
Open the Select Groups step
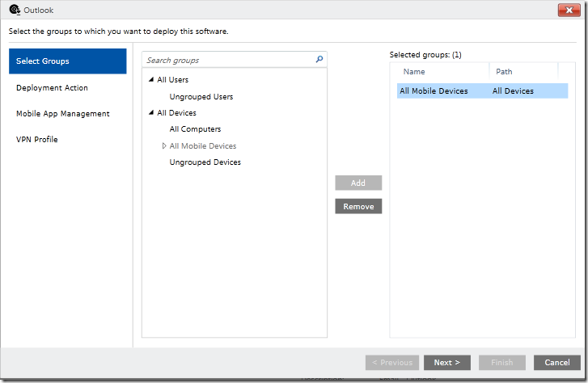[x=67, y=61]
